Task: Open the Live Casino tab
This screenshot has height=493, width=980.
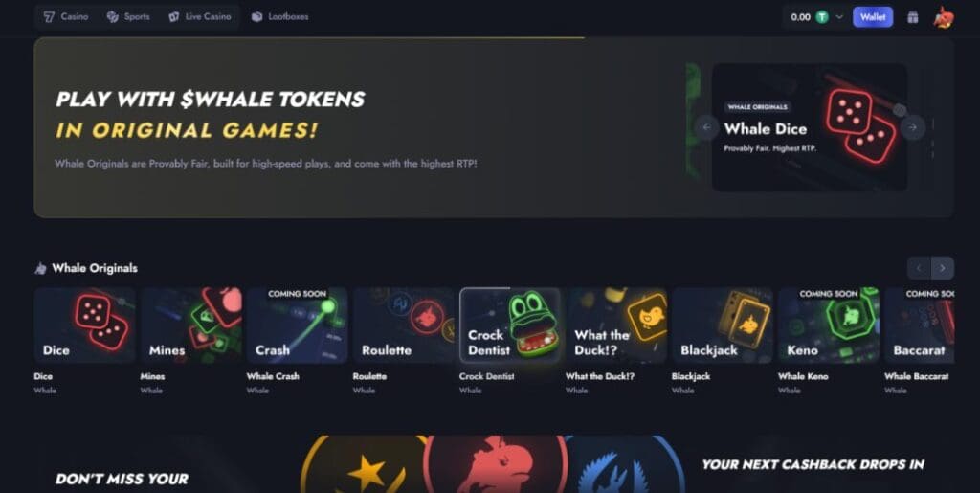Action: pyautogui.click(x=200, y=17)
